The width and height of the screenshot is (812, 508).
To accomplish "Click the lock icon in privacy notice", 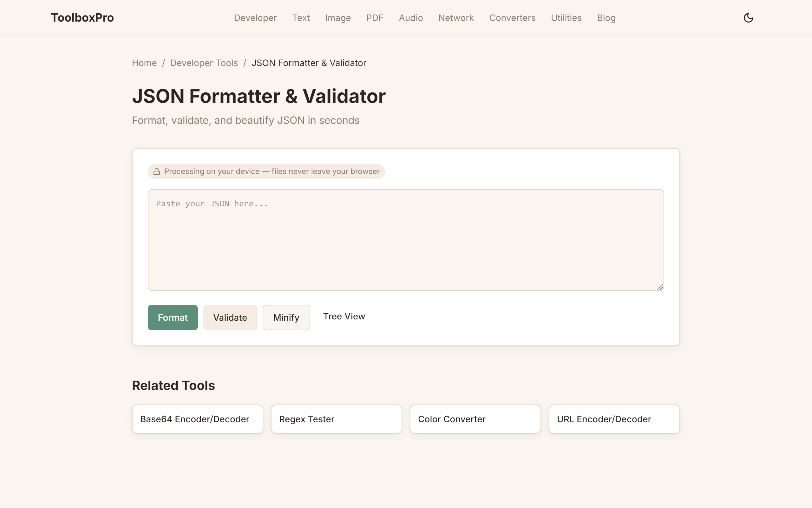I will click(x=157, y=172).
